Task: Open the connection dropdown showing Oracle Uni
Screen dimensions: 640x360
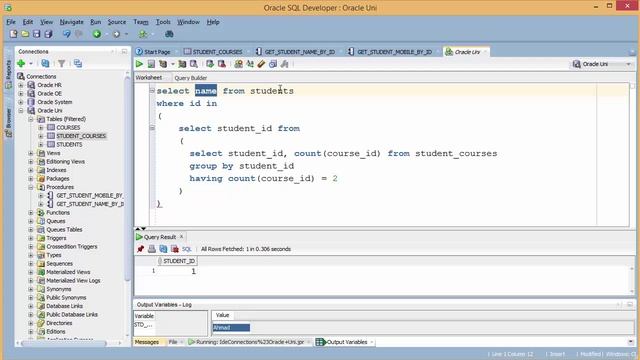Action: (602, 64)
